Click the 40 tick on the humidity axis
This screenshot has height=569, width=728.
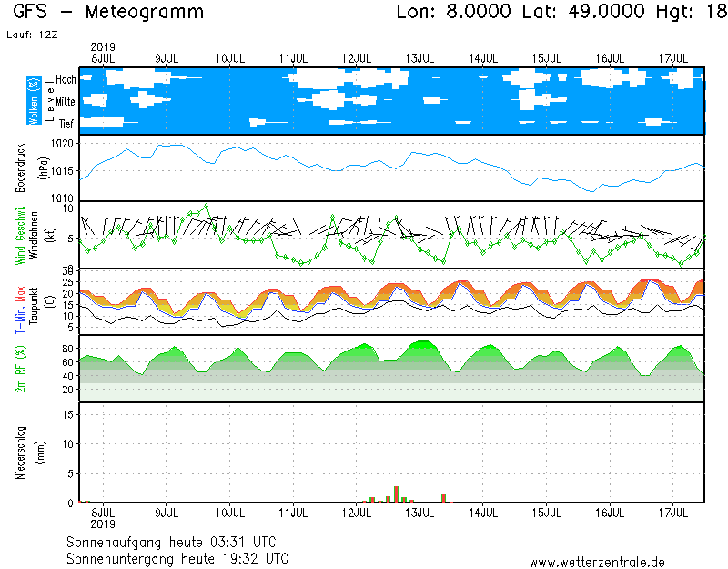coord(67,376)
